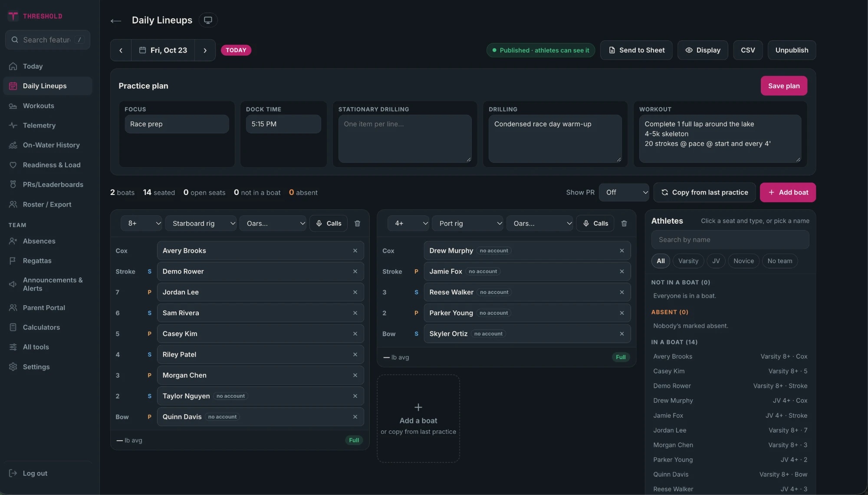The image size is (868, 495).
Task: Click the Save plan button
Action: [784, 86]
